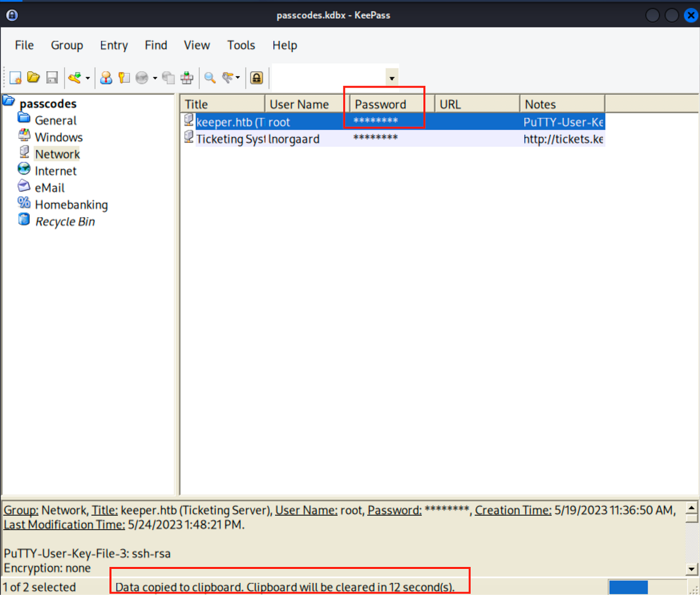
Task: Open the Entry menu
Action: point(114,45)
